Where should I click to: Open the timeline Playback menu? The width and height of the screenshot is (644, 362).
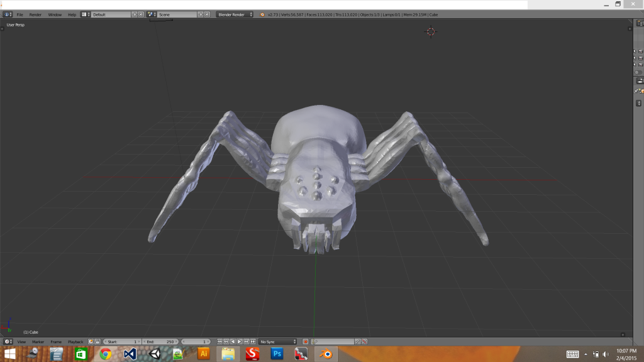coord(75,341)
